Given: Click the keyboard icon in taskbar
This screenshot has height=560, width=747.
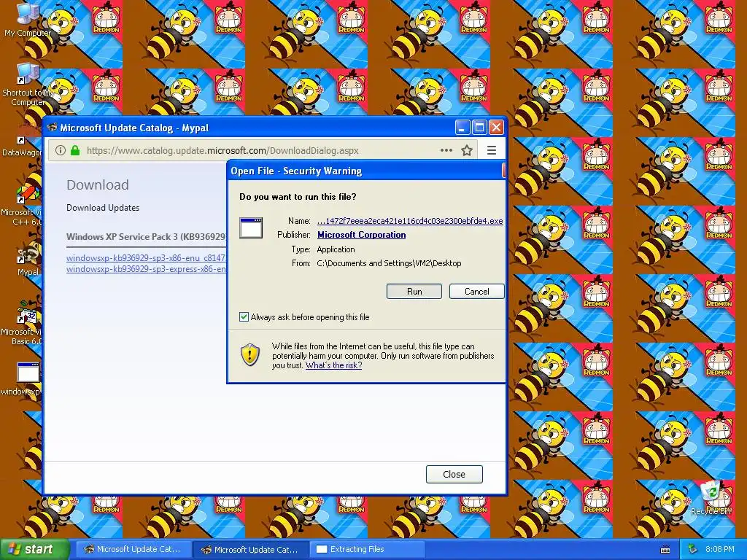Looking at the screenshot, I should click(x=665, y=550).
